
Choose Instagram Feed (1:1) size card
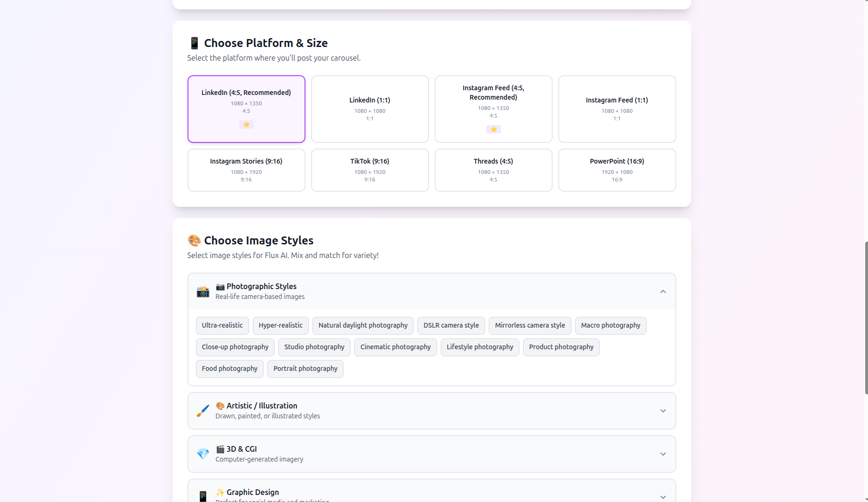coord(617,109)
